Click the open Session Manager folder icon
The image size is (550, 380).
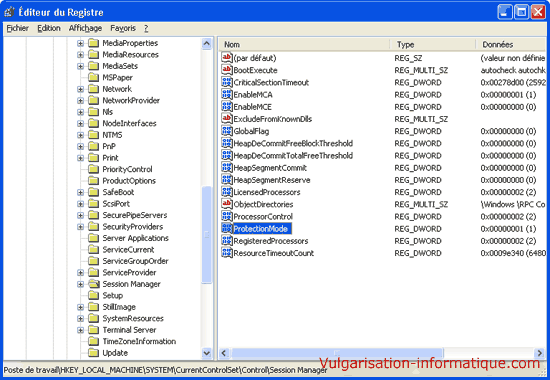pos(94,284)
